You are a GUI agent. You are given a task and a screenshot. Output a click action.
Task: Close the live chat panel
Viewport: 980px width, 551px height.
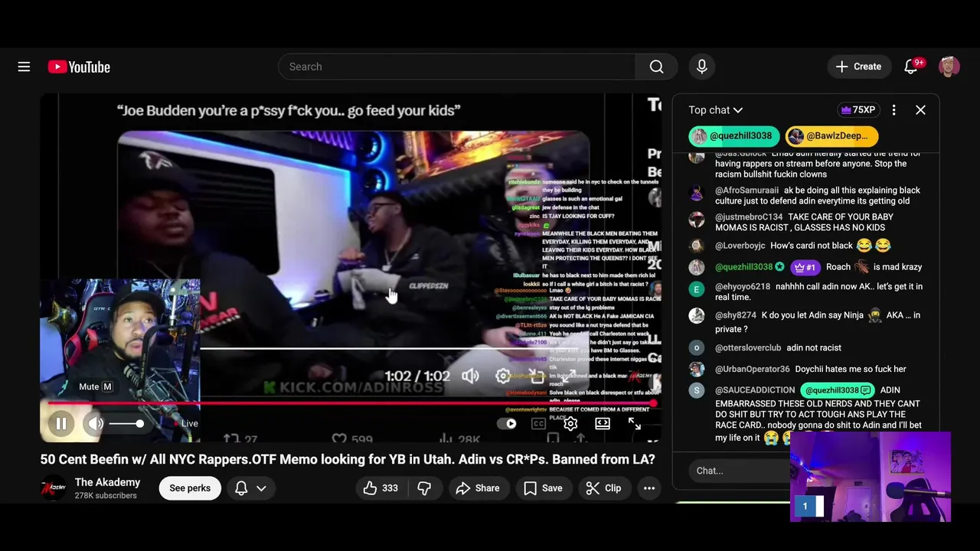click(x=920, y=110)
